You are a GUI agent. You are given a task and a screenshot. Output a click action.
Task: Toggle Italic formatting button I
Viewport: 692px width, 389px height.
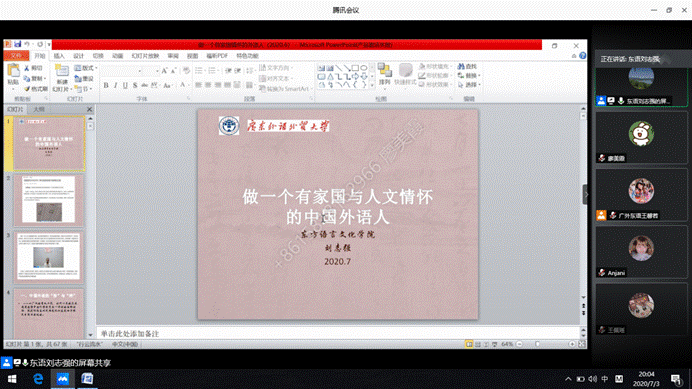click(116, 85)
